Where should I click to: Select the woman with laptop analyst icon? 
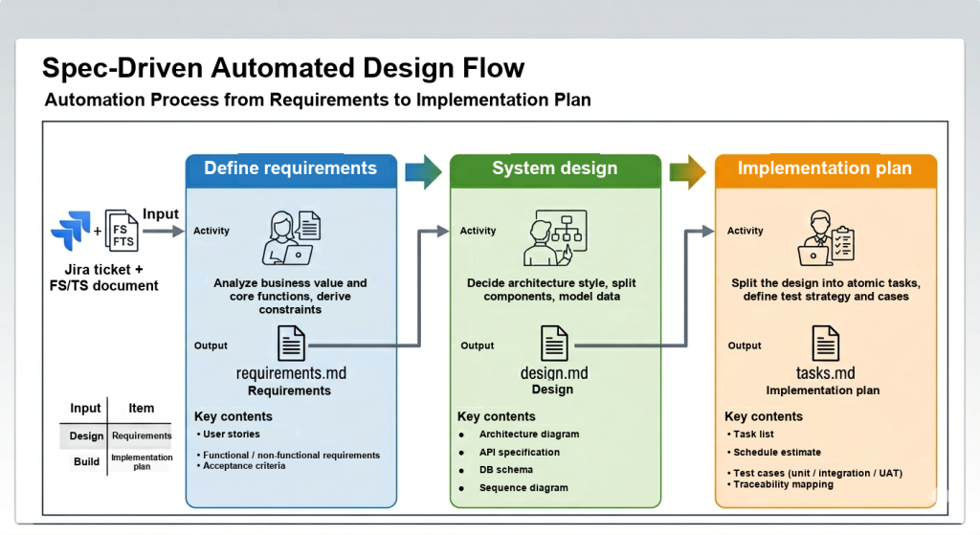[x=291, y=237]
